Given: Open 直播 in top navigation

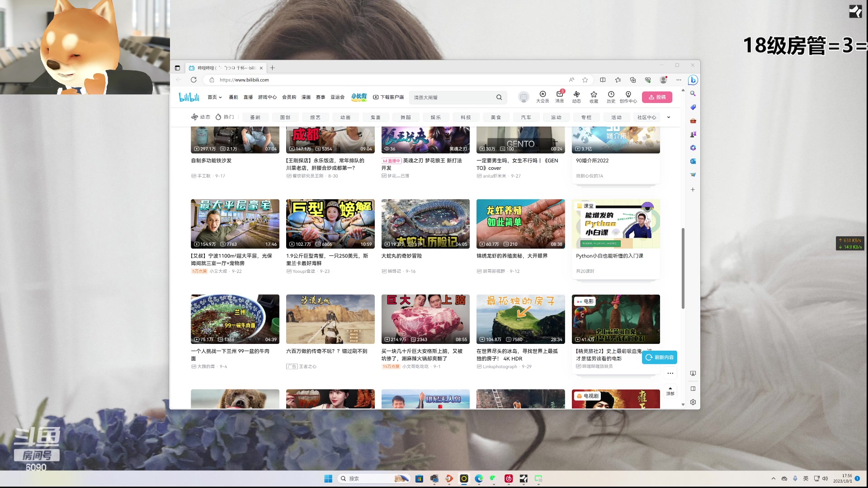Looking at the screenshot, I should tap(248, 97).
